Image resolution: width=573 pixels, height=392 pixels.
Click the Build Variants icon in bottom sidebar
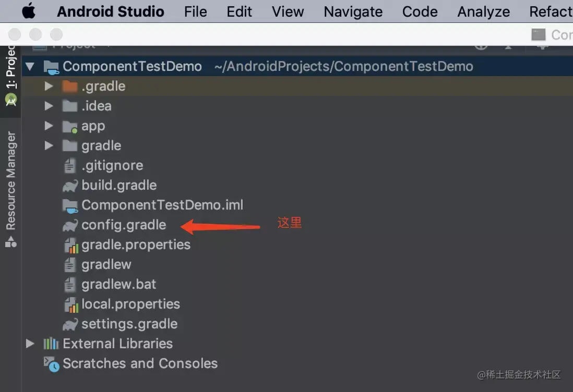click(x=10, y=241)
